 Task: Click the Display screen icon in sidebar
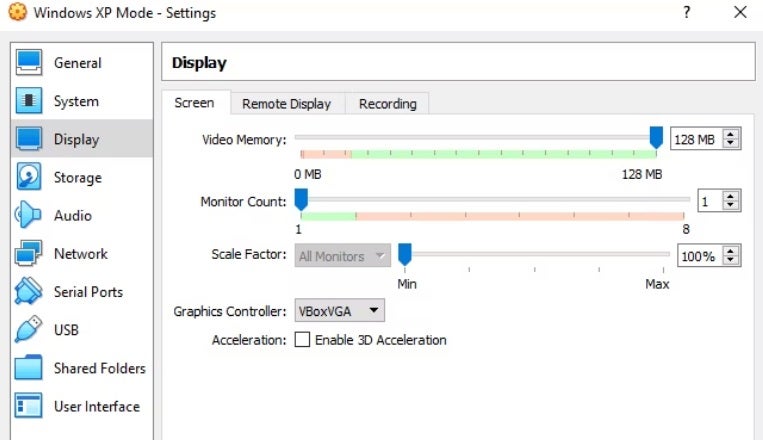[29, 139]
